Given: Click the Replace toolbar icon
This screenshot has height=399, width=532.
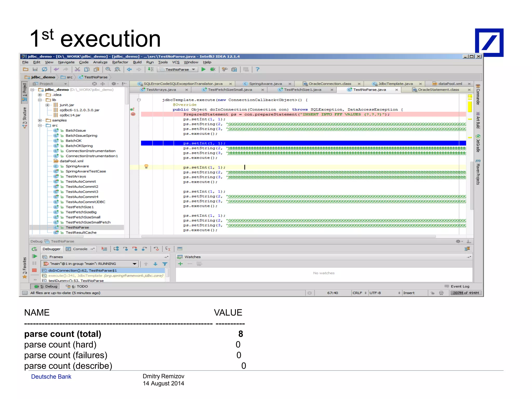Looking at the screenshot, I should click(x=117, y=69).
